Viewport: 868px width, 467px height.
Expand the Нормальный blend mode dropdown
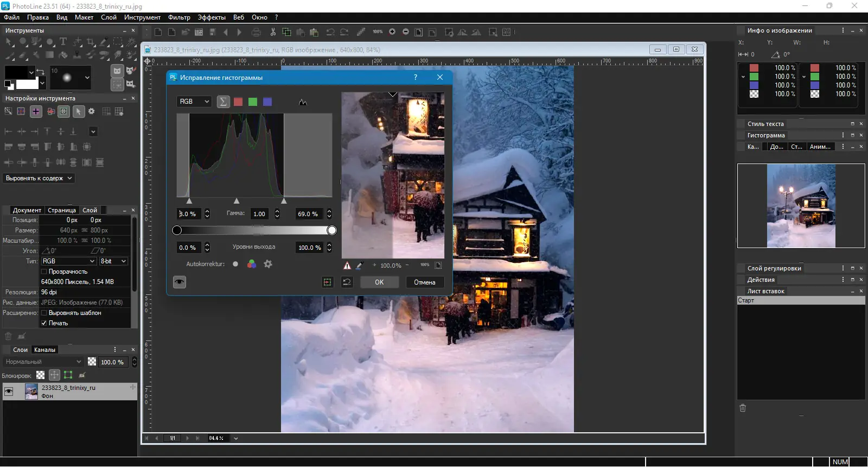[43, 362]
